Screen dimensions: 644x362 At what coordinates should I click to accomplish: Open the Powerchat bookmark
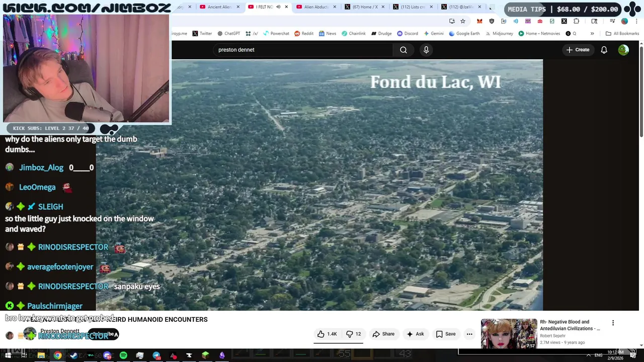pyautogui.click(x=276, y=34)
